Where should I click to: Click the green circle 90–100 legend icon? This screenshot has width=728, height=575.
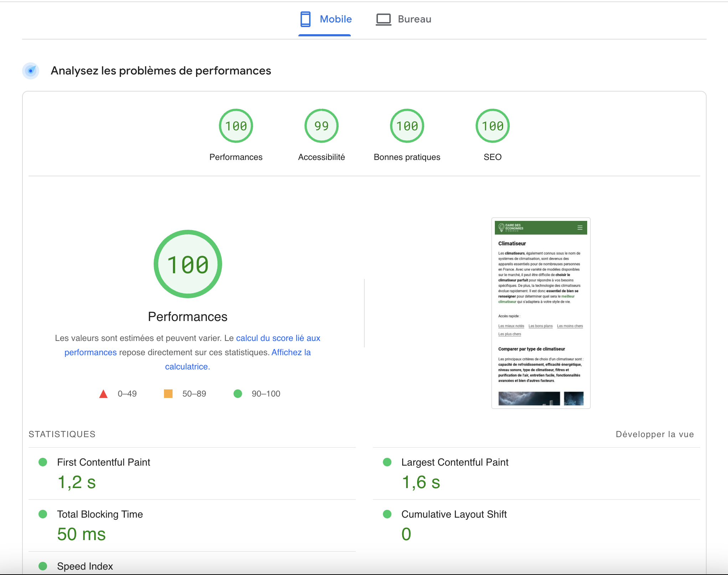(x=238, y=394)
